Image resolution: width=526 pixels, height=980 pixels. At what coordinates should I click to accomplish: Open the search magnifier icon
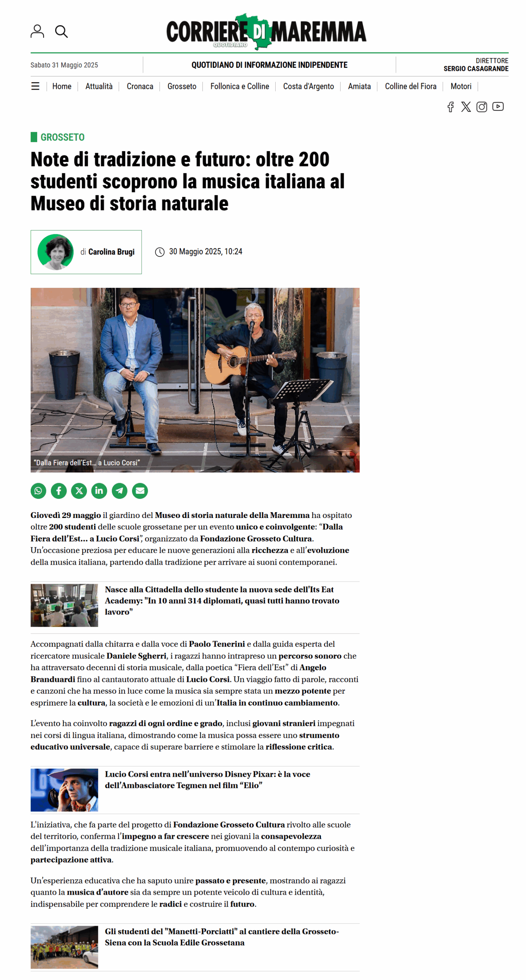coord(61,31)
